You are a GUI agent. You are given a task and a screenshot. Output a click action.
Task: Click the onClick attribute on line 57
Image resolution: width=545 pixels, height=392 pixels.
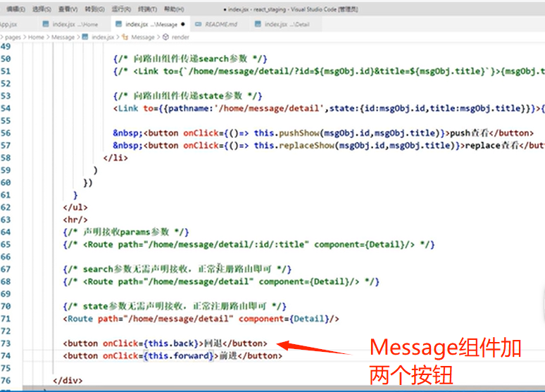(x=201, y=146)
